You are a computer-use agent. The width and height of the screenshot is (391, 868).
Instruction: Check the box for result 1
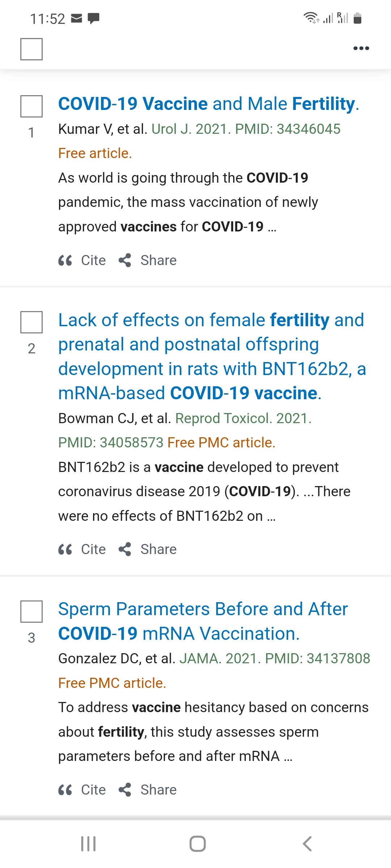click(31, 106)
